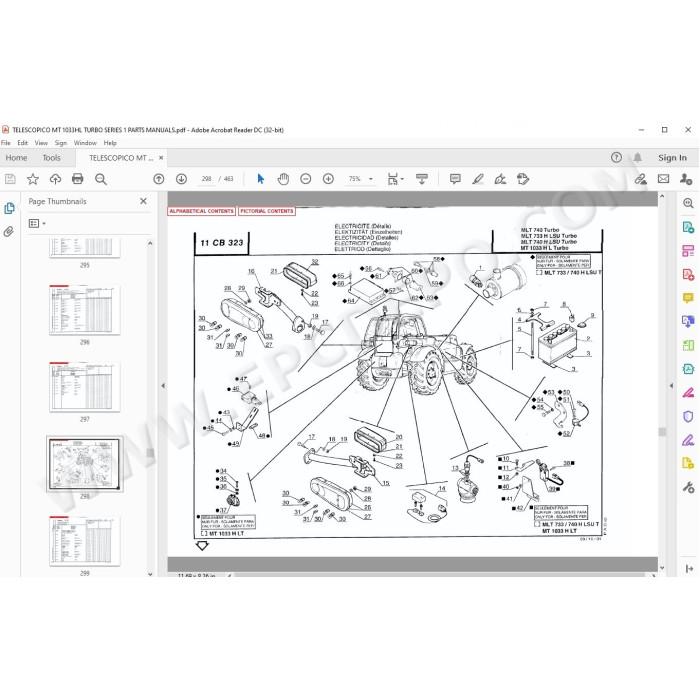700x700 pixels.
Task: Add a comment sticky note
Action: pyautogui.click(x=455, y=179)
